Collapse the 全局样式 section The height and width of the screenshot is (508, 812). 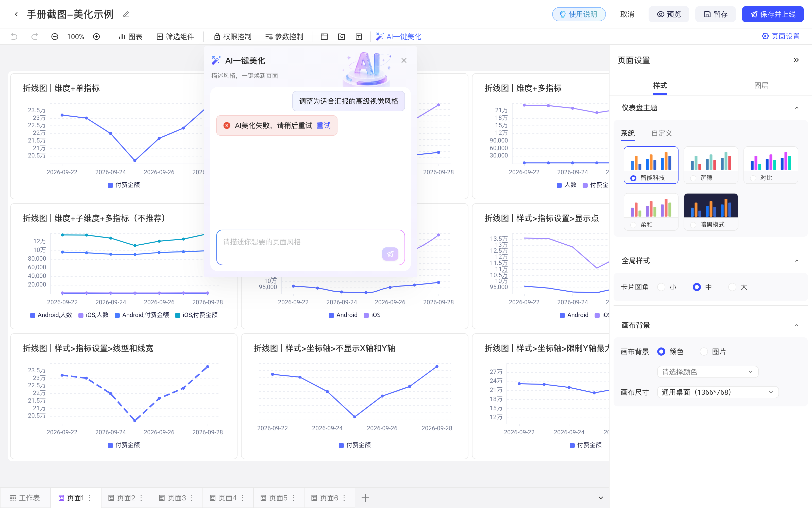tap(797, 261)
